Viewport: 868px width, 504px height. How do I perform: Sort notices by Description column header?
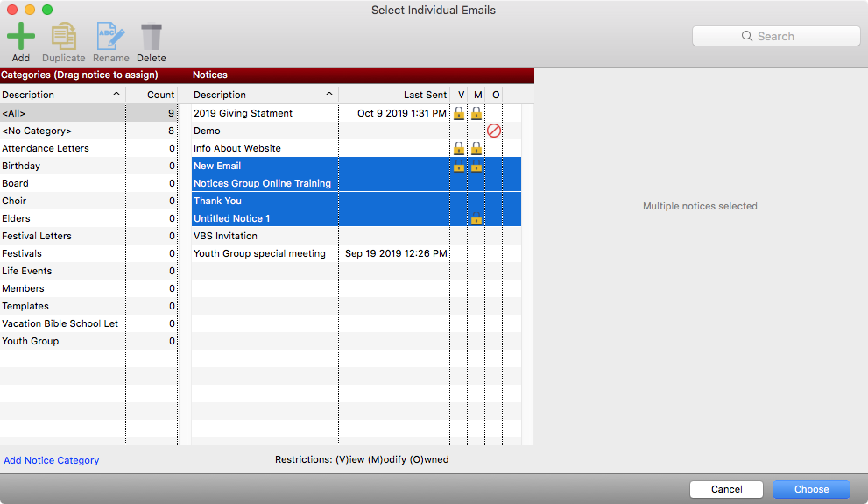(263, 95)
